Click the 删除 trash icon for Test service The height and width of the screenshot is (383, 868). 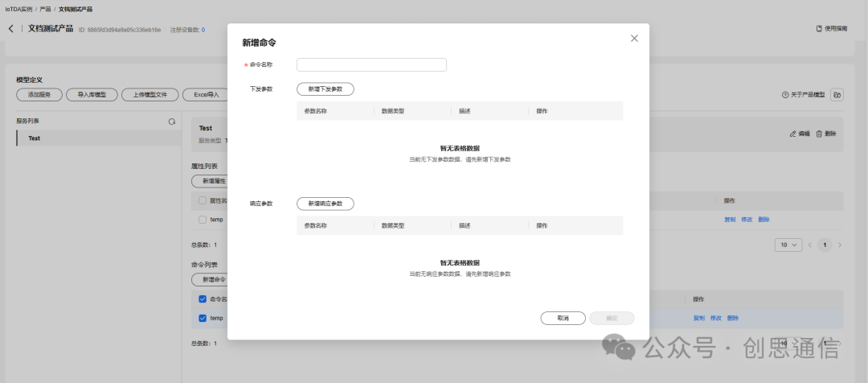[x=819, y=134]
